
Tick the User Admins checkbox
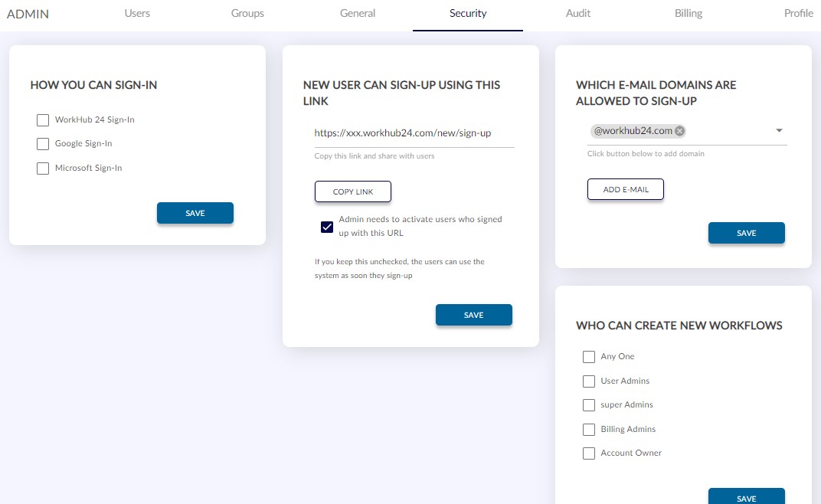pos(588,381)
